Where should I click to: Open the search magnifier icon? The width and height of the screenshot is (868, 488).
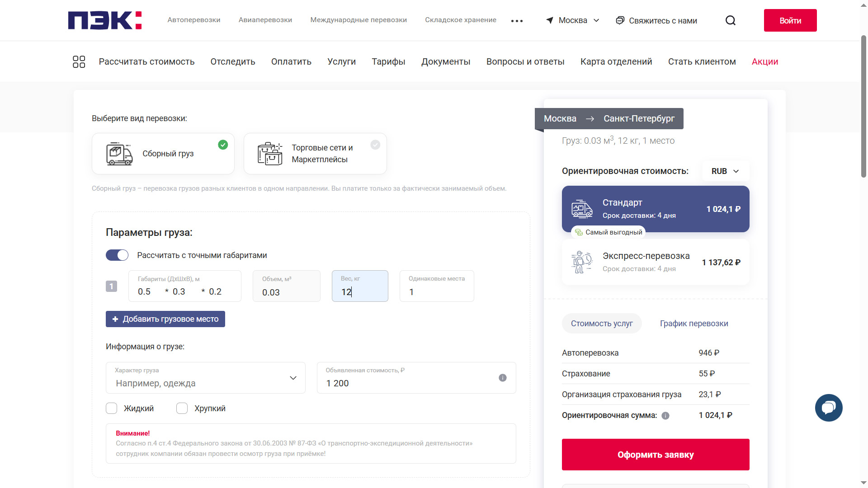[731, 20]
